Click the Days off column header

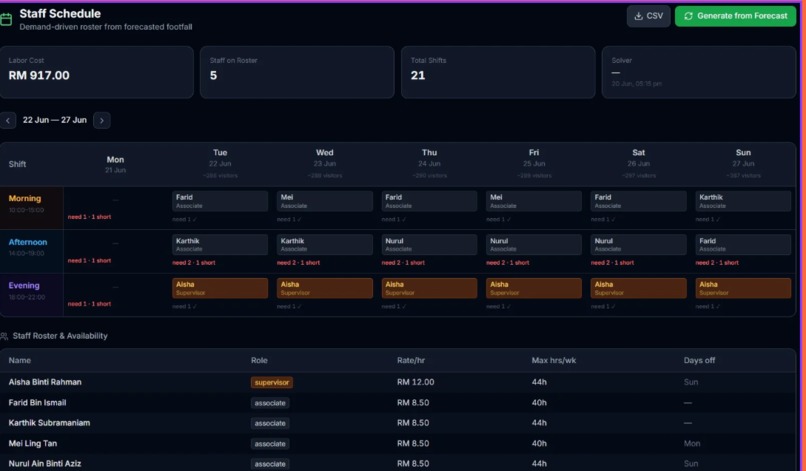(x=699, y=360)
